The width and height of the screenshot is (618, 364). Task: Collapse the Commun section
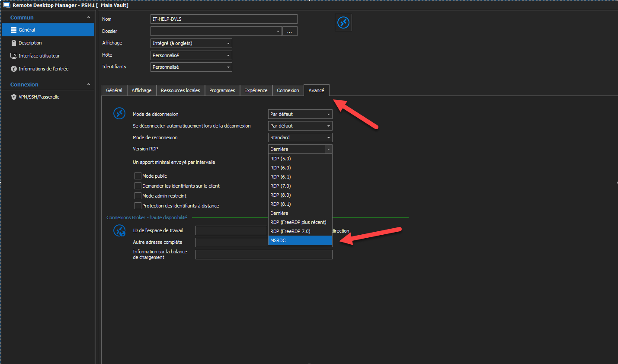click(x=89, y=17)
